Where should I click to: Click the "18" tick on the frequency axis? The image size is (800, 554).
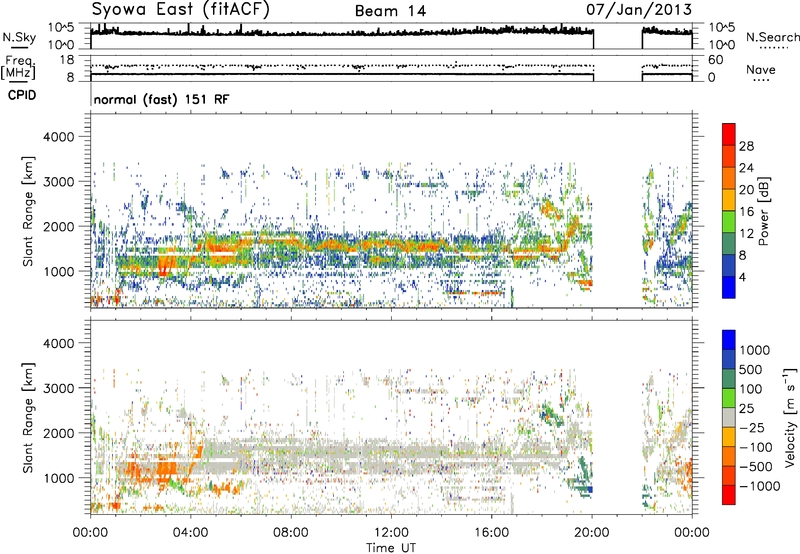[67, 60]
